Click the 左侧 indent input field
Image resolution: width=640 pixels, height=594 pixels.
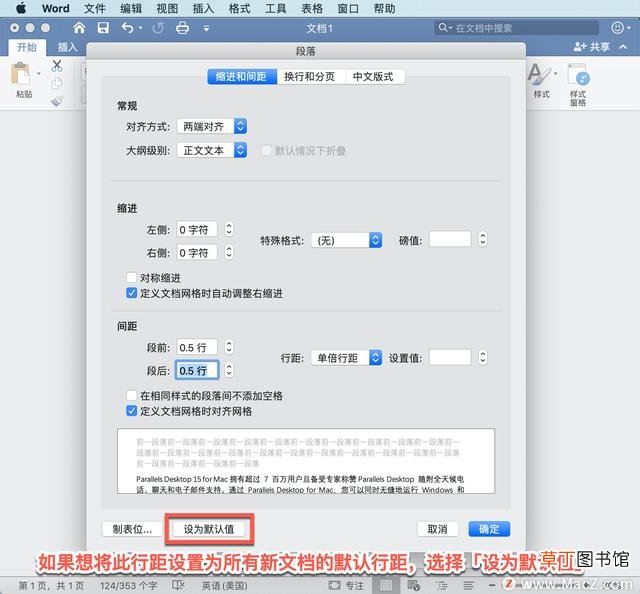197,229
